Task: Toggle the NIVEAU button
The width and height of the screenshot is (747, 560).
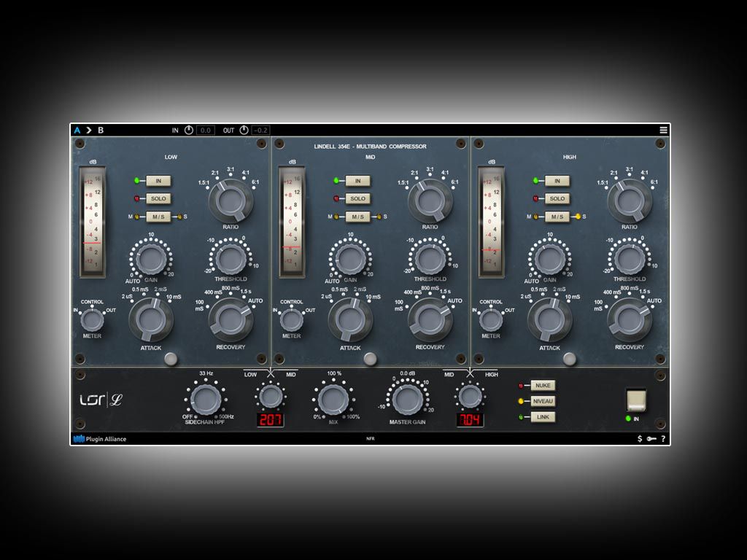Action: pyautogui.click(x=543, y=402)
